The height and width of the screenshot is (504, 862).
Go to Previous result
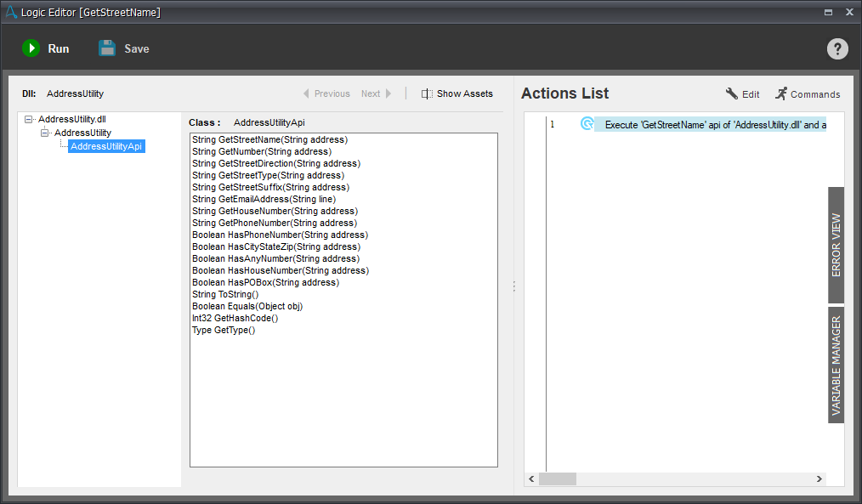(326, 93)
